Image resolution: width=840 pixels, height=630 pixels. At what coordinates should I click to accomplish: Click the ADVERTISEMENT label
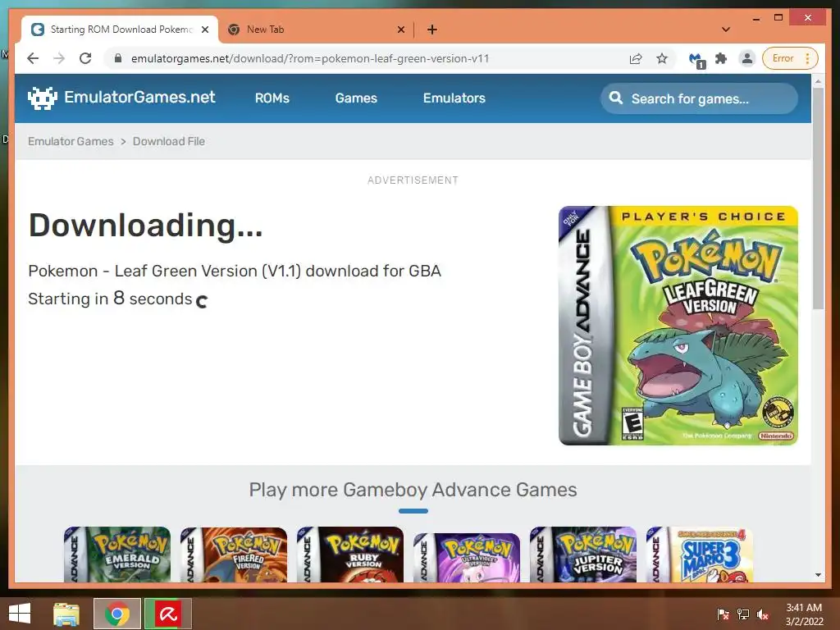coord(413,180)
